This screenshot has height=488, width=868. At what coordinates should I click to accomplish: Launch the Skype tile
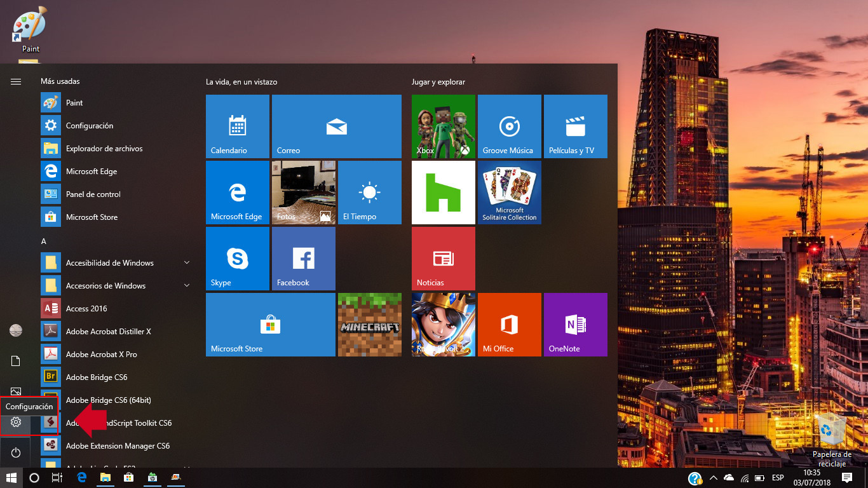coord(237,258)
